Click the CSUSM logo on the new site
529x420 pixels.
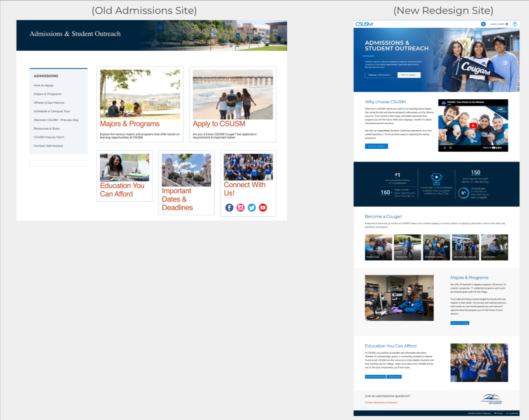click(364, 24)
